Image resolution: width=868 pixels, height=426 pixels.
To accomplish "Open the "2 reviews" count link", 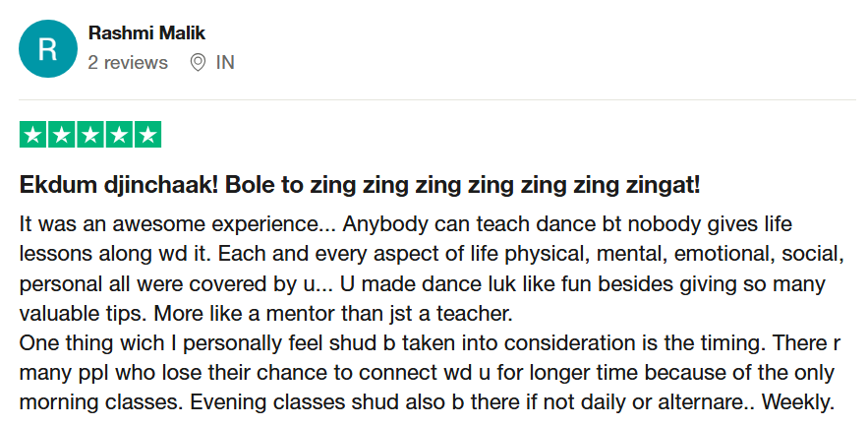I will tap(128, 63).
